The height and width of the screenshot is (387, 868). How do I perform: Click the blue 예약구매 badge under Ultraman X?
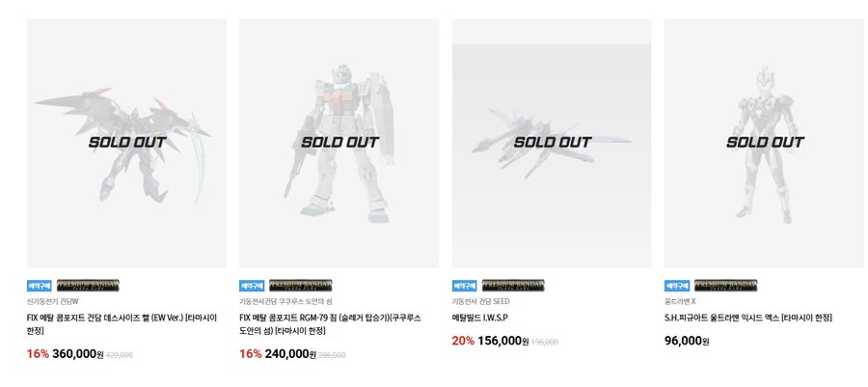[x=677, y=286]
